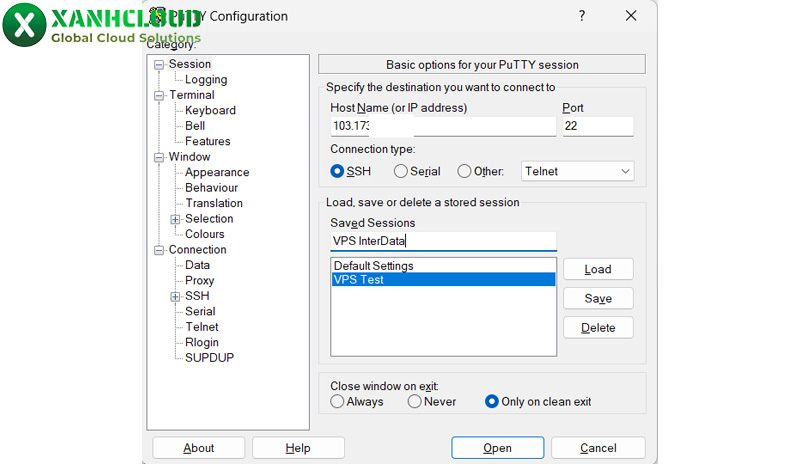Click the About button
800x464 pixels.
coord(198,448)
